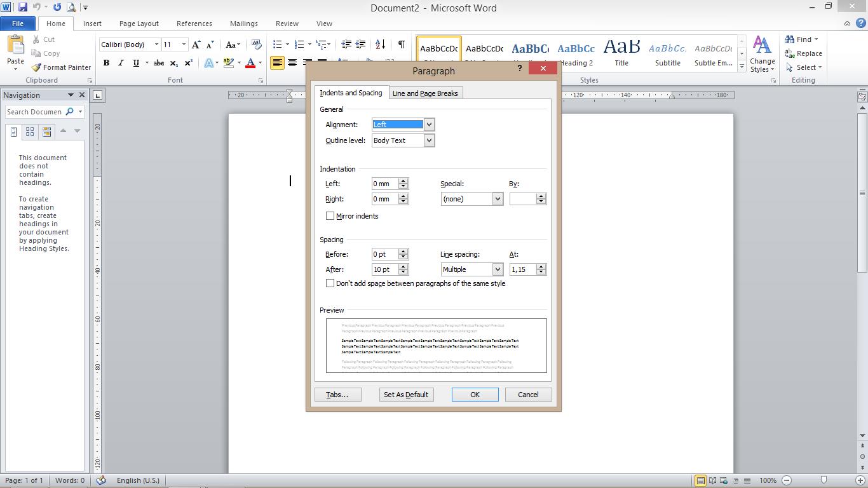The height and width of the screenshot is (488, 868).
Task: Switch to Full Screen Reading view icon
Action: [712, 480]
